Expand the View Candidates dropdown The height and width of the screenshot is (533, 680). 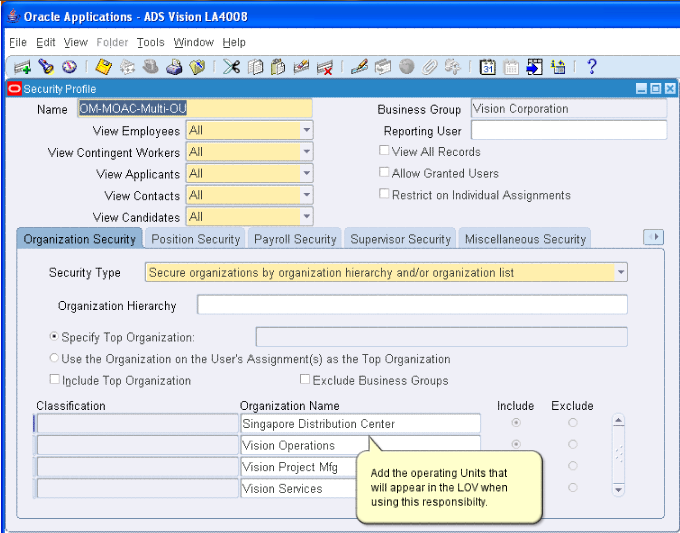pyautogui.click(x=307, y=216)
